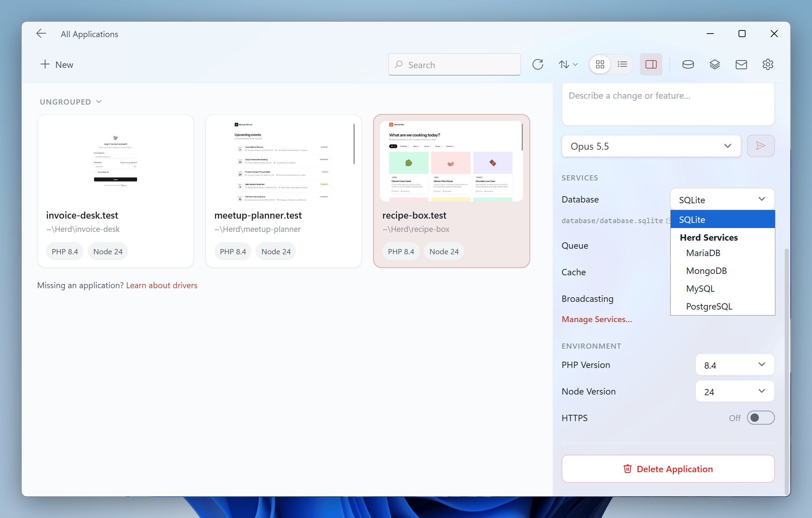Collapse the Database SQLite dropdown
Viewport: 812px width, 518px height.
tap(722, 200)
